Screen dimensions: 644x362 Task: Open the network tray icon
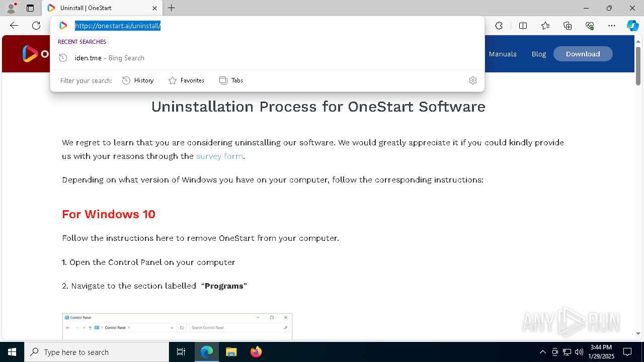click(x=567, y=352)
